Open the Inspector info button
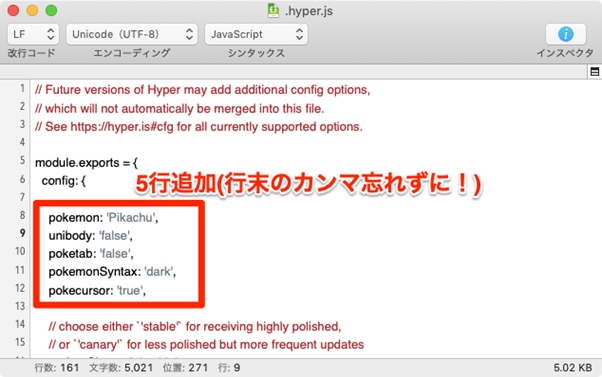 [x=566, y=34]
